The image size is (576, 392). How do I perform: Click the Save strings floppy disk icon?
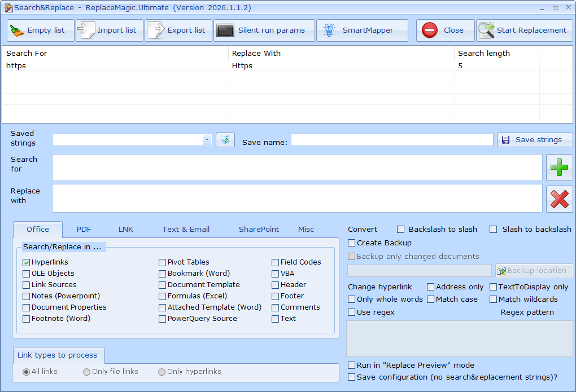(x=506, y=140)
